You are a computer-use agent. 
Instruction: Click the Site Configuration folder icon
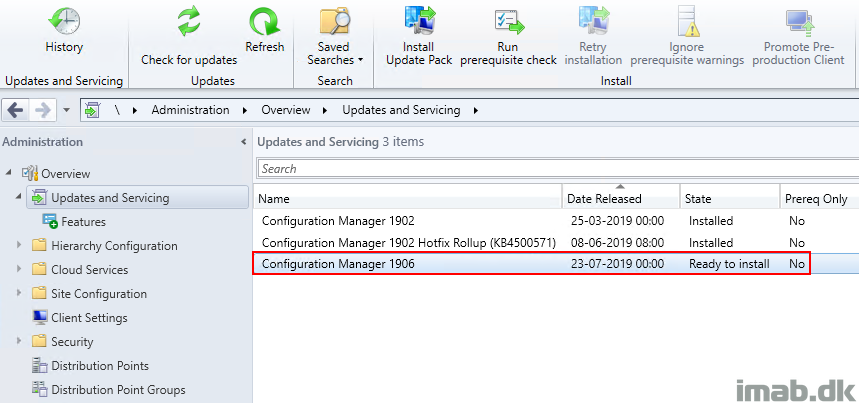tap(39, 293)
